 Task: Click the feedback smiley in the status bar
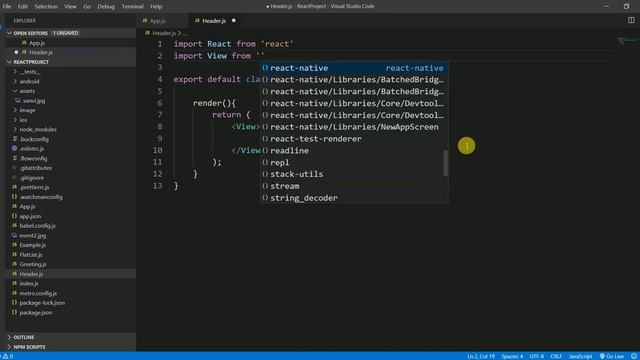coord(634,356)
